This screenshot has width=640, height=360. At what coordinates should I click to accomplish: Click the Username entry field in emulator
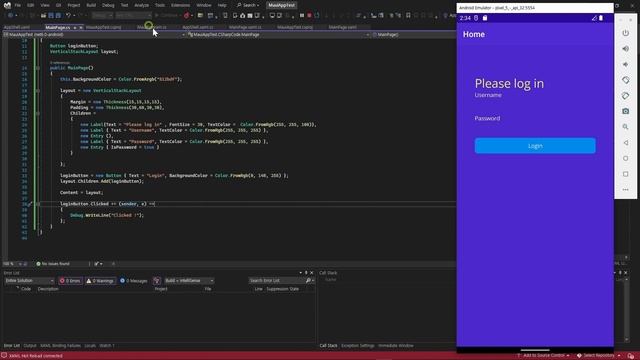535,107
